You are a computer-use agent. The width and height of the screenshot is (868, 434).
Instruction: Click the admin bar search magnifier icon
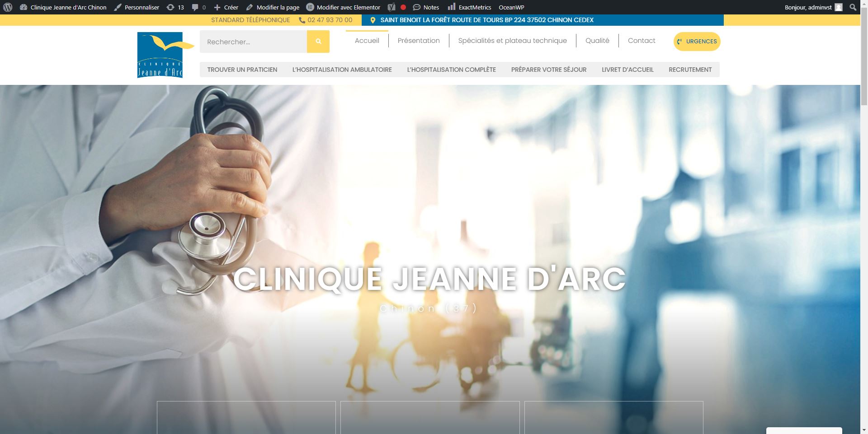853,7
